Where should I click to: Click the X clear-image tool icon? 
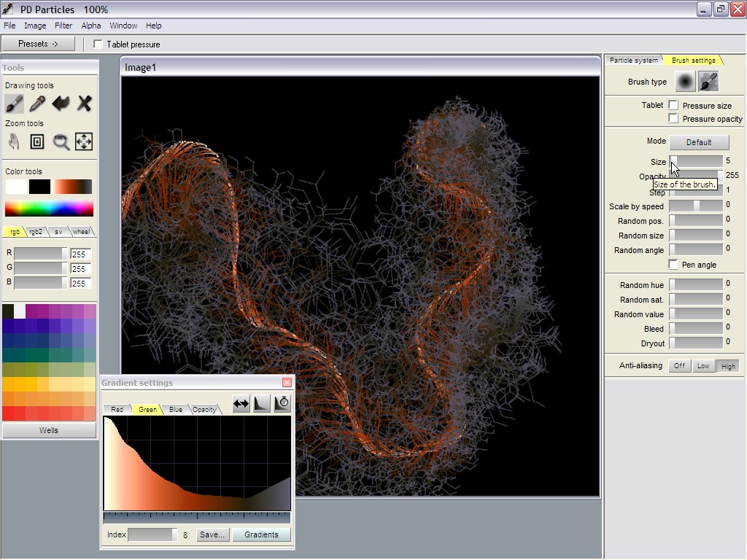point(85,104)
